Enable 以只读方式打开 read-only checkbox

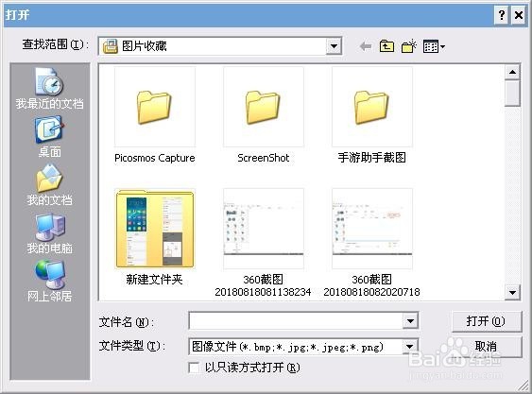point(194,368)
